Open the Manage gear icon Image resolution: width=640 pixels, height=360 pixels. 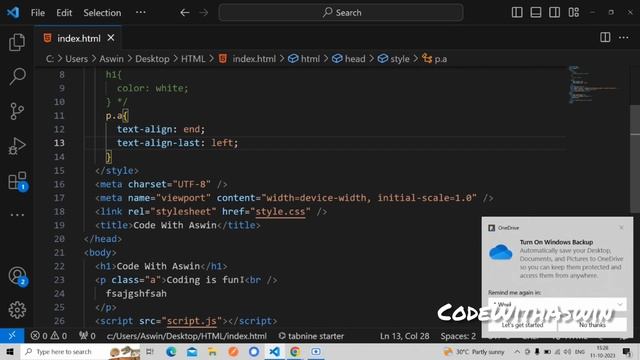click(x=17, y=310)
